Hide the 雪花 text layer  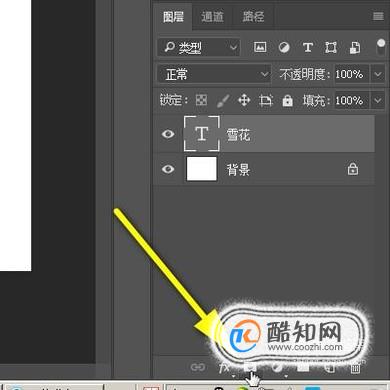(x=168, y=134)
